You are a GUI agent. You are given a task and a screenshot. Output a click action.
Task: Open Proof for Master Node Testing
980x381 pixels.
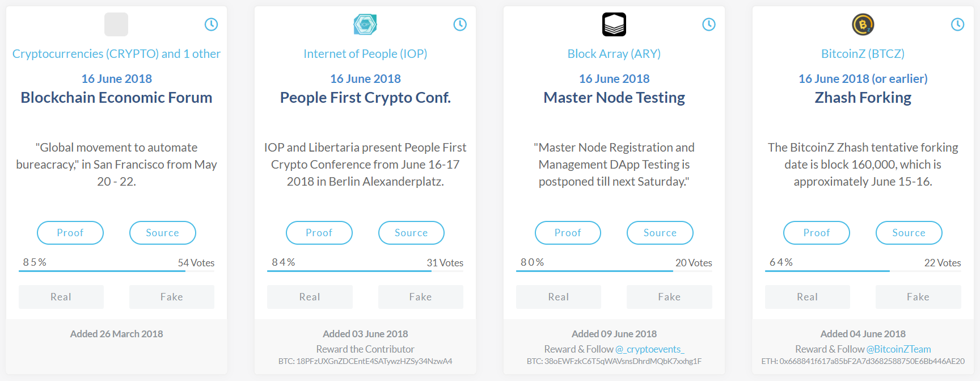pos(568,233)
